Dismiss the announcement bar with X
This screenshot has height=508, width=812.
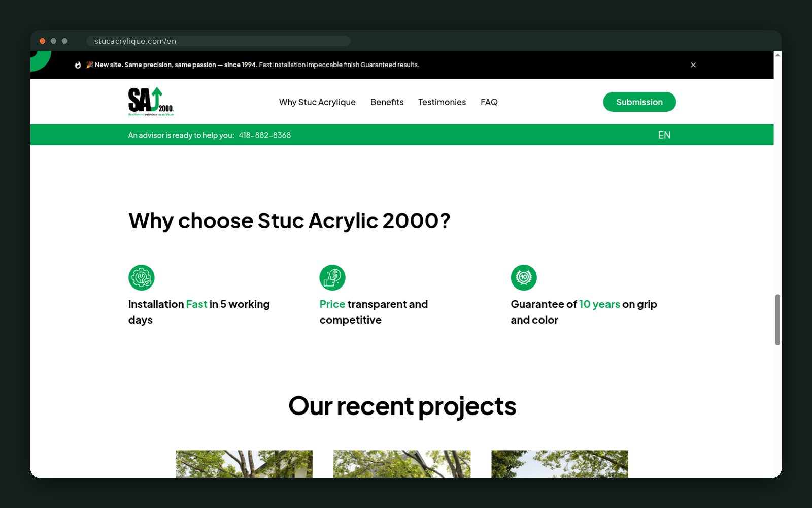pyautogui.click(x=693, y=65)
